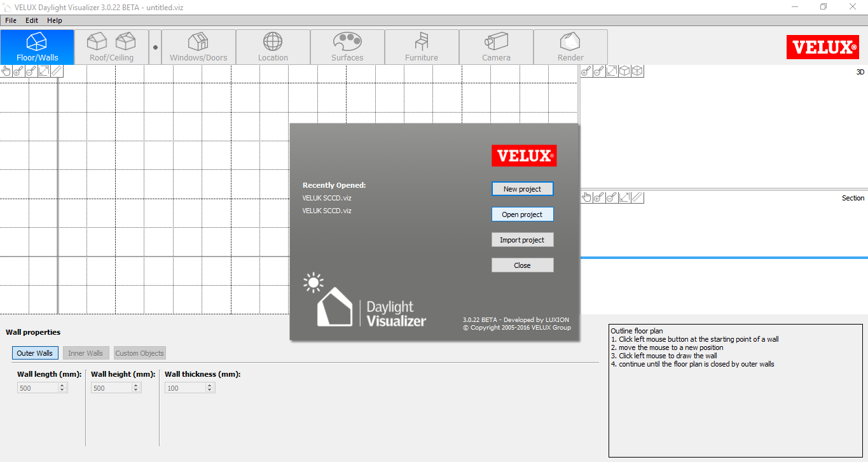Click zoom in tool in 3D view
The height and width of the screenshot is (462, 868).
tap(587, 71)
